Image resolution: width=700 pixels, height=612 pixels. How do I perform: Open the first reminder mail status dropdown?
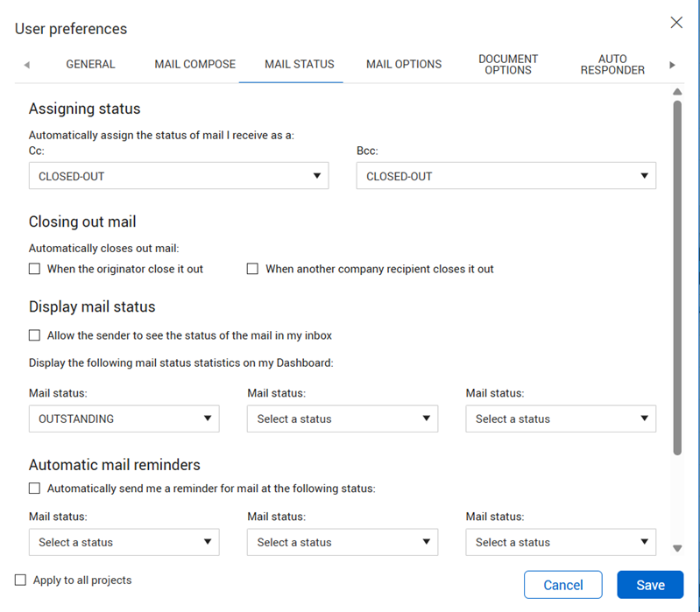(x=124, y=542)
